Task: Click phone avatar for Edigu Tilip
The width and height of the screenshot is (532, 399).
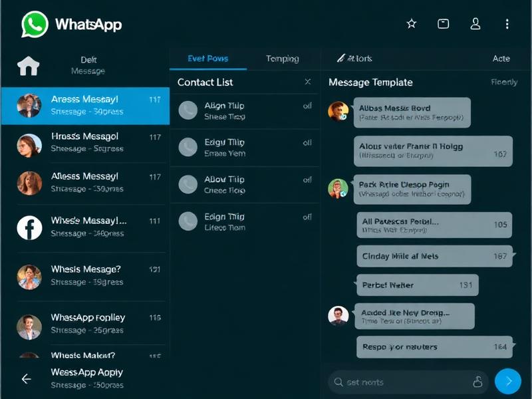Action: [188, 147]
